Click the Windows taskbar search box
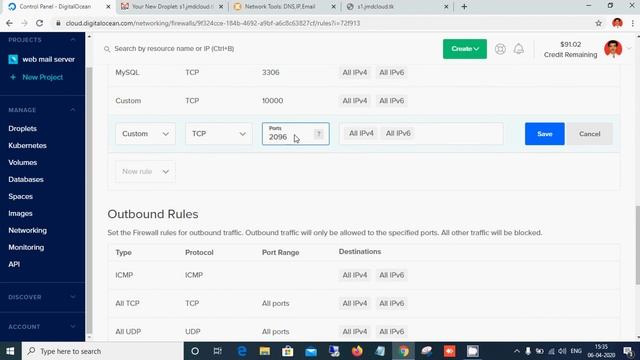The width and height of the screenshot is (640, 360). (x=102, y=351)
